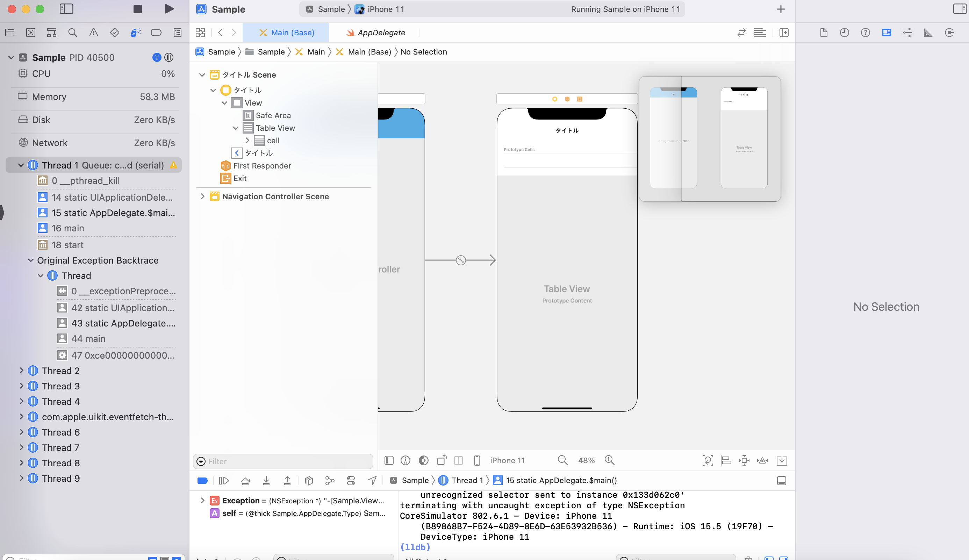Switch to AppDelegate tab
The width and height of the screenshot is (969, 560).
point(375,33)
